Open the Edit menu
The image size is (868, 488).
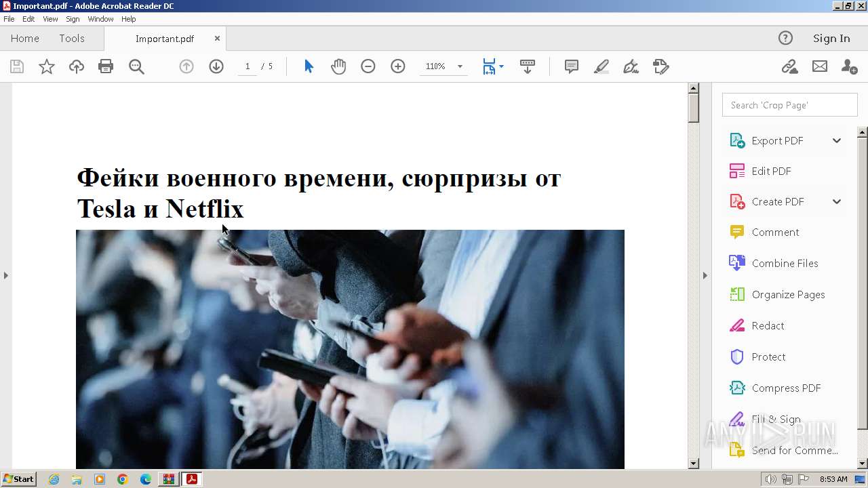click(x=28, y=19)
